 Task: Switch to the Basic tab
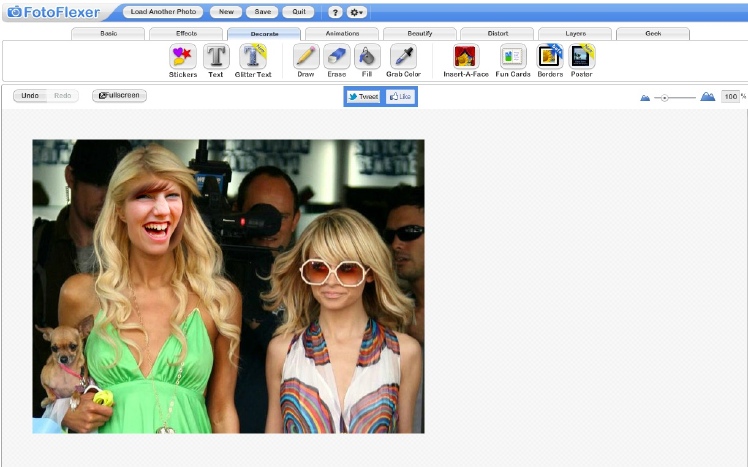(x=108, y=34)
